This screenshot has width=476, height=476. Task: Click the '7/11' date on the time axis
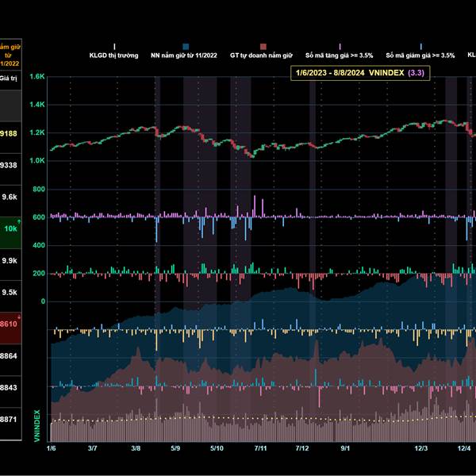(260, 448)
